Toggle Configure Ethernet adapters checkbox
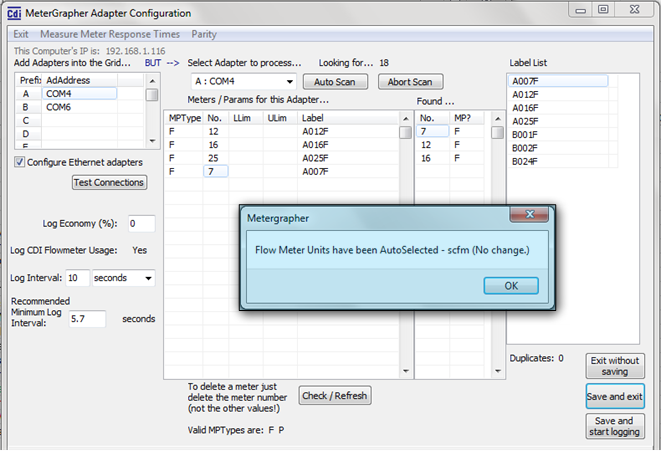This screenshot has height=451, width=662. coord(19,162)
